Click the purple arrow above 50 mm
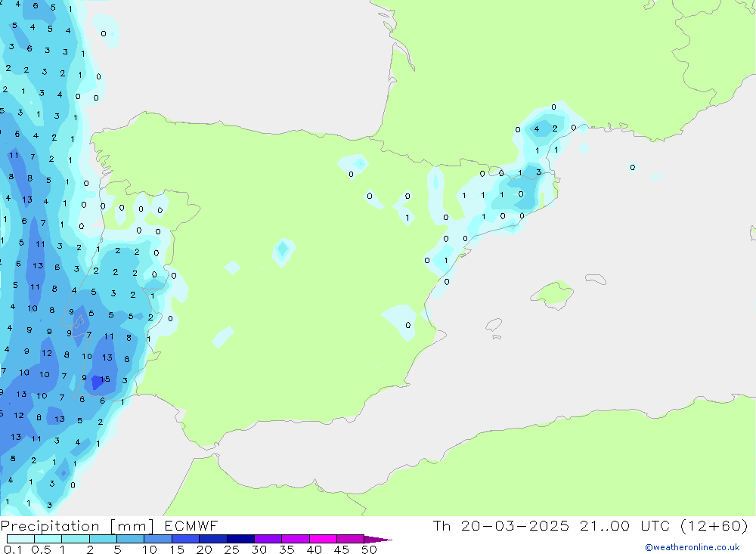This screenshot has width=756, height=554. pyautogui.click(x=378, y=540)
